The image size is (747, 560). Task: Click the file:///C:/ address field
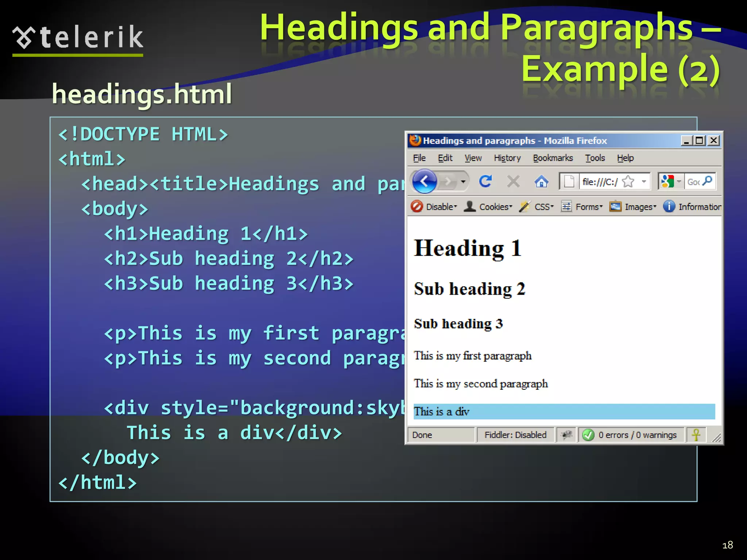click(x=600, y=182)
